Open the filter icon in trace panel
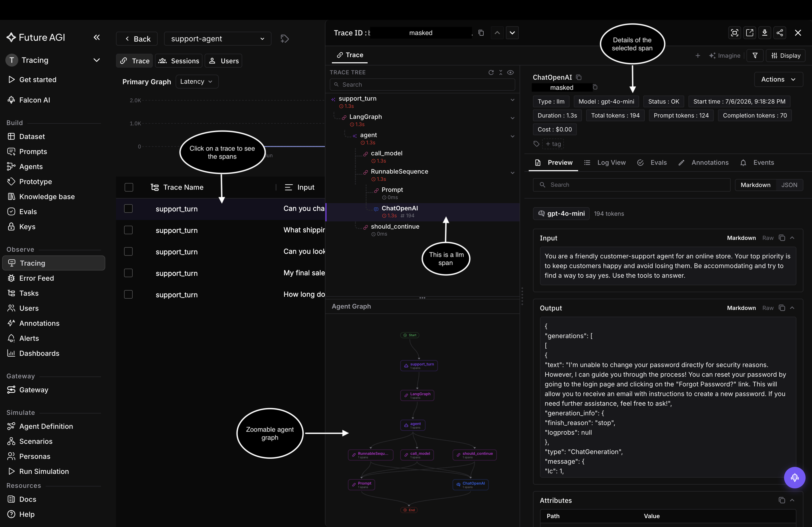Viewport: 812px width, 527px height. click(x=755, y=56)
